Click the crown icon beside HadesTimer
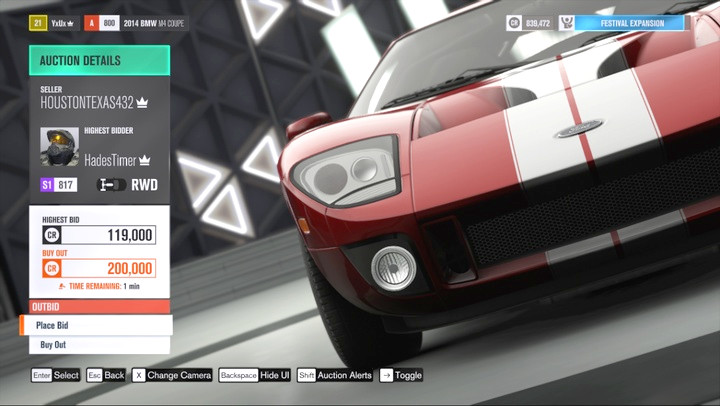 click(x=145, y=160)
